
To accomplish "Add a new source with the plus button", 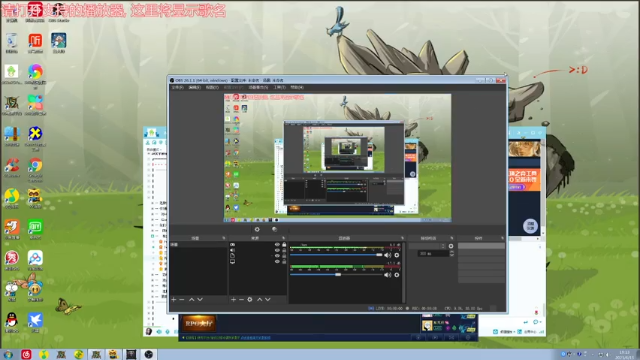I will 233,300.
